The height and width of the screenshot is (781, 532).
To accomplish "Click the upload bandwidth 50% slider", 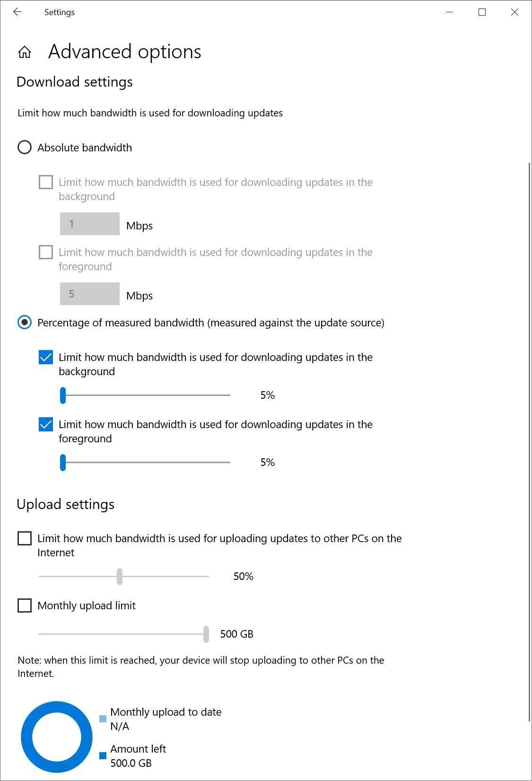I will click(x=120, y=577).
